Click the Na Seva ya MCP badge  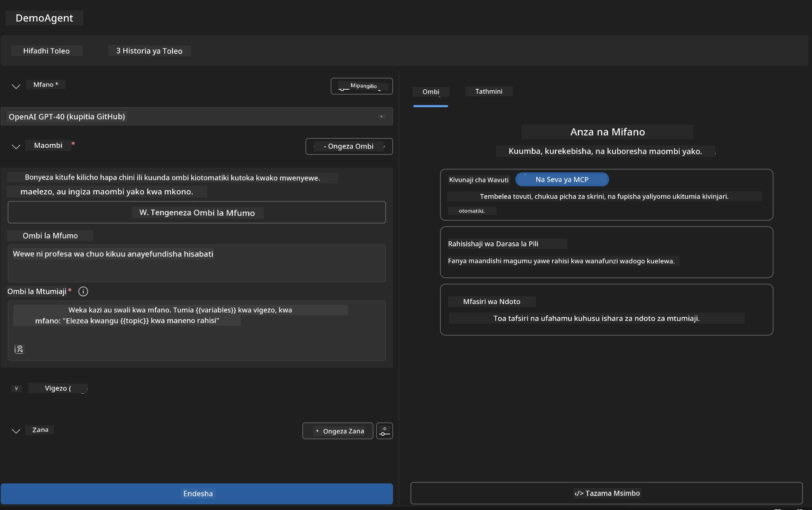click(x=562, y=179)
